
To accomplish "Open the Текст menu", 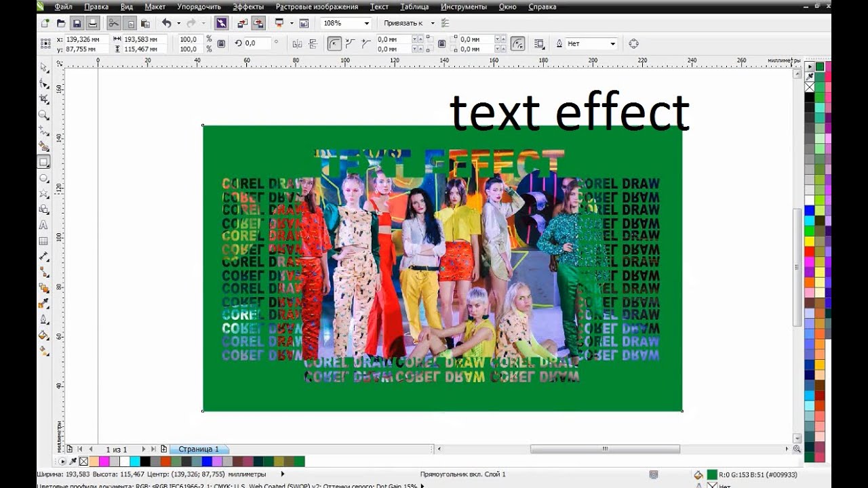I will pos(380,6).
